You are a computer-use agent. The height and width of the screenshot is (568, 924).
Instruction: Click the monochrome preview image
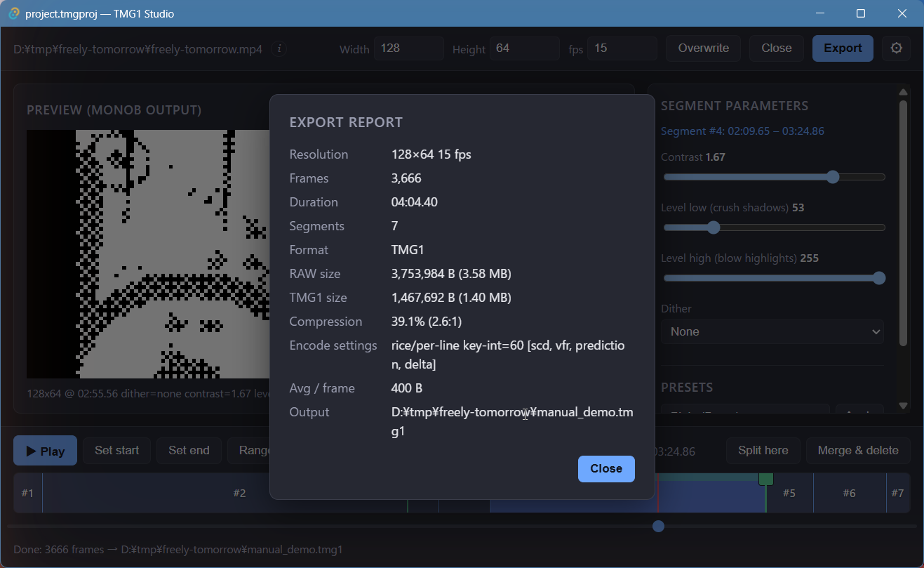(x=148, y=254)
